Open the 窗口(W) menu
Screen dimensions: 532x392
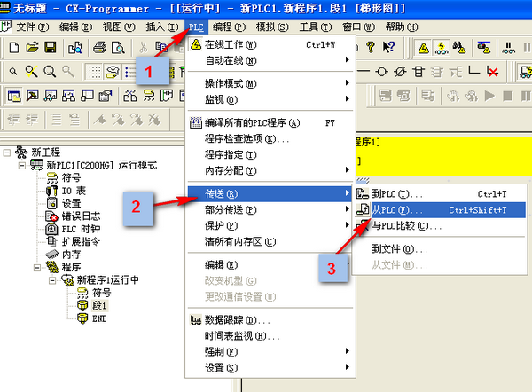(x=358, y=27)
